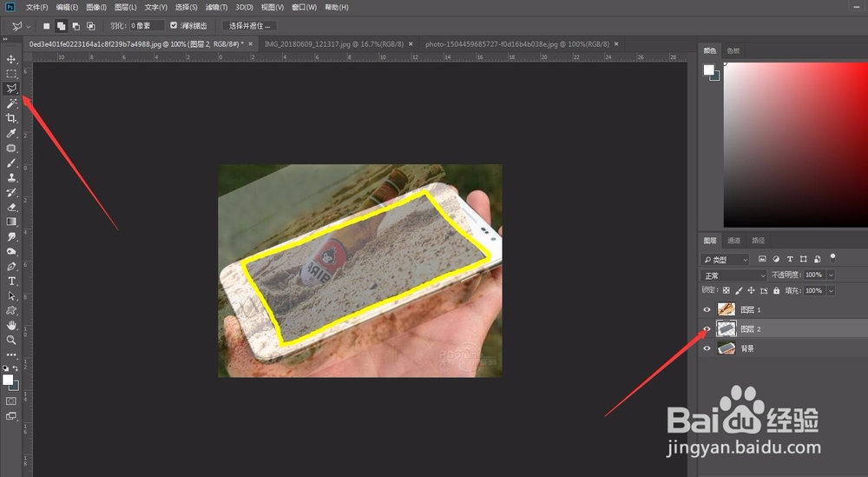Expand the collapsed toolbar double-arrow
Image resolution: width=868 pixels, height=477 pixels.
pyautogui.click(x=5, y=39)
